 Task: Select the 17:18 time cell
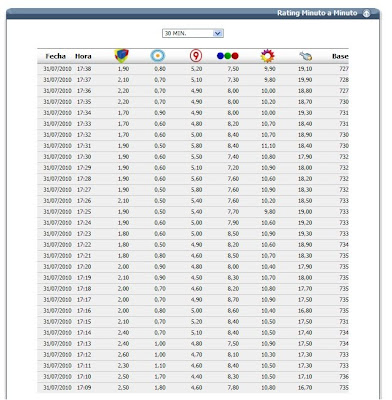tap(84, 289)
